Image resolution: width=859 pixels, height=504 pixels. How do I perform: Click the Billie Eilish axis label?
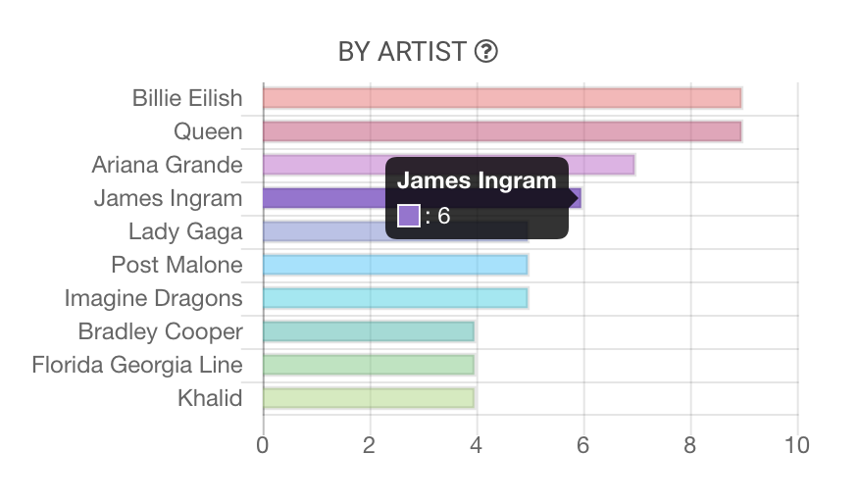tap(186, 98)
